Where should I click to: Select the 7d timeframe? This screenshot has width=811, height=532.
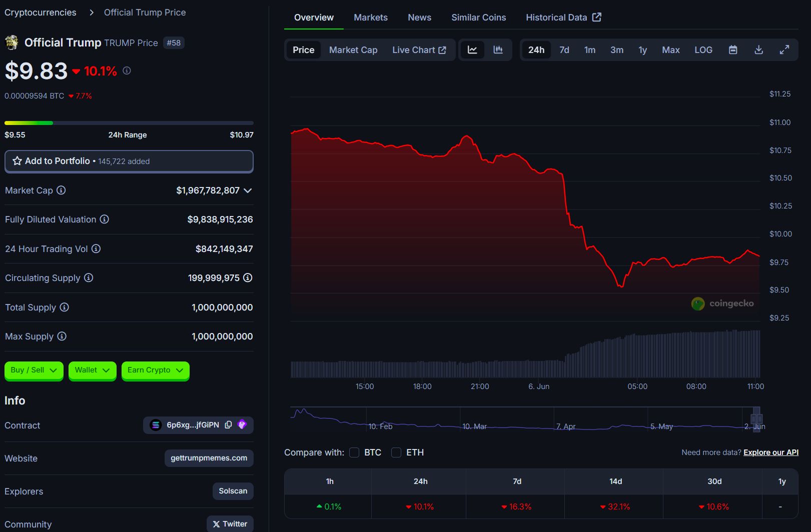click(x=564, y=49)
